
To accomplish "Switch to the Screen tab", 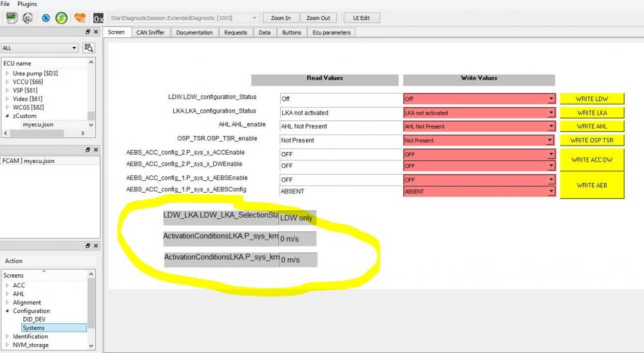I will (x=116, y=32).
